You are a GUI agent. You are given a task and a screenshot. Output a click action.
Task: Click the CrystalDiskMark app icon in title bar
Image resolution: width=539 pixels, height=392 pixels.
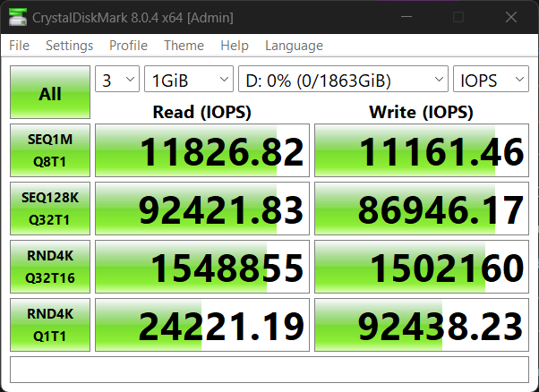coord(18,17)
